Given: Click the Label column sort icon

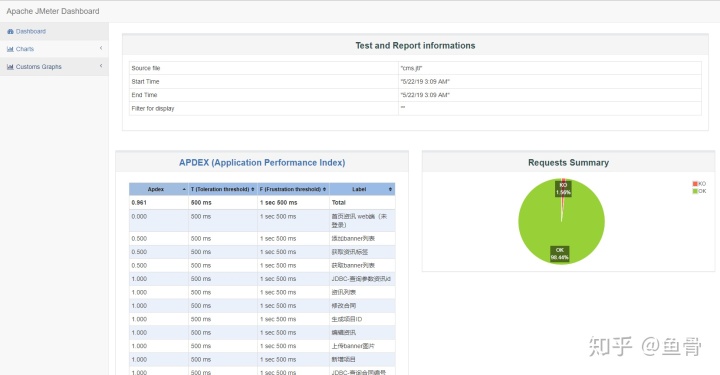Looking at the screenshot, I should coord(390,190).
